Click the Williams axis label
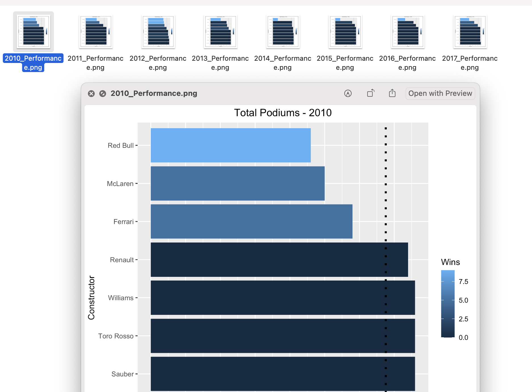 [x=121, y=298]
